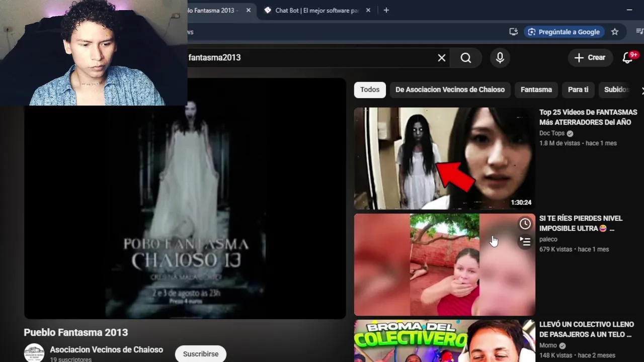The height and width of the screenshot is (362, 644).
Task: Show more filter chips with right arrow
Action: (x=641, y=90)
